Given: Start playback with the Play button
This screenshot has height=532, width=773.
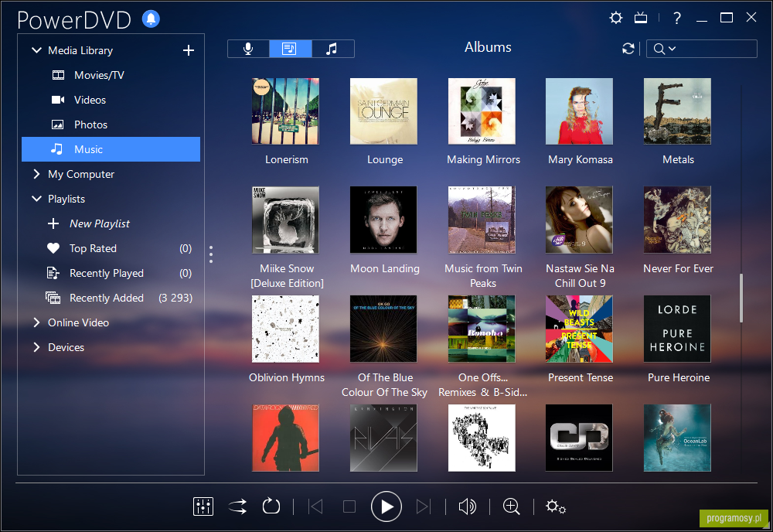Looking at the screenshot, I should [x=386, y=506].
